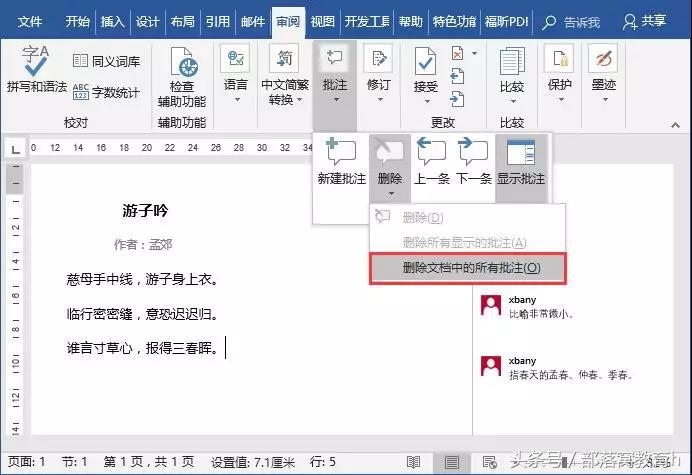Click the 接受 accept changes icon
Image resolution: width=692 pixels, height=475 pixels.
425,62
